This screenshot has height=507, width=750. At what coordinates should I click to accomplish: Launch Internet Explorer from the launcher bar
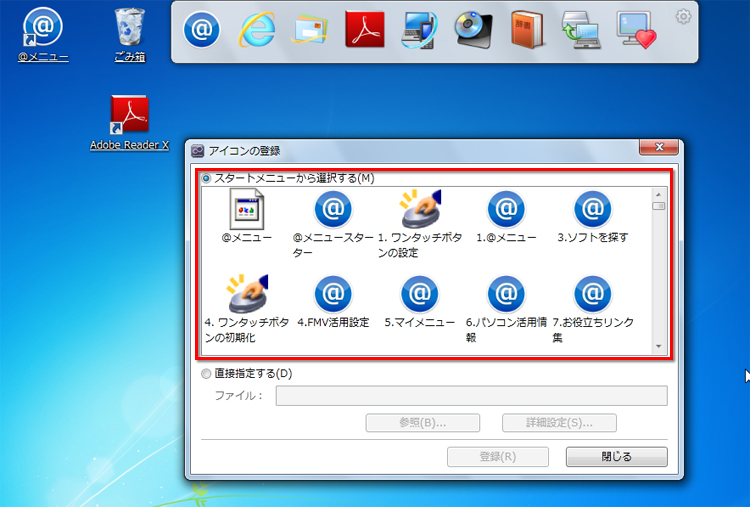click(257, 30)
